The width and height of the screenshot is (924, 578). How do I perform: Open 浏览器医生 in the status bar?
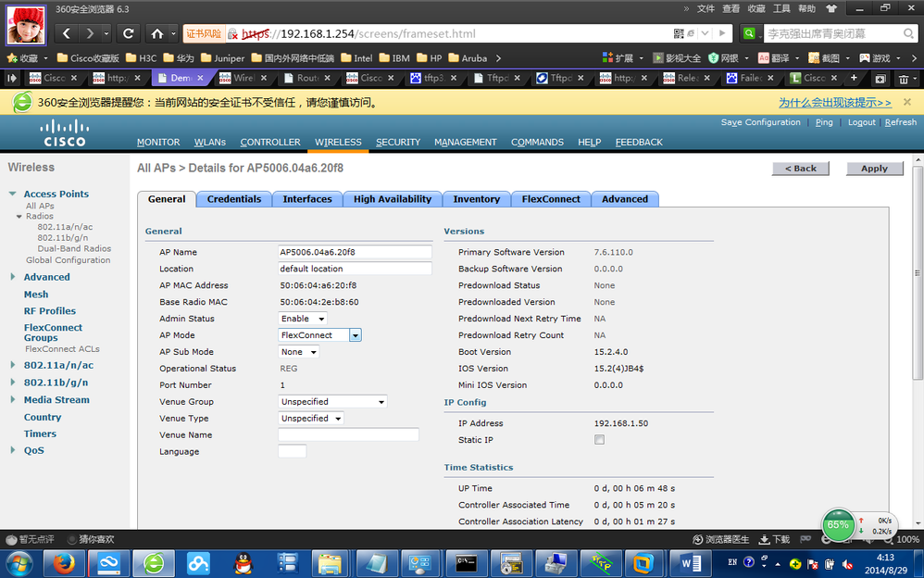(720, 539)
